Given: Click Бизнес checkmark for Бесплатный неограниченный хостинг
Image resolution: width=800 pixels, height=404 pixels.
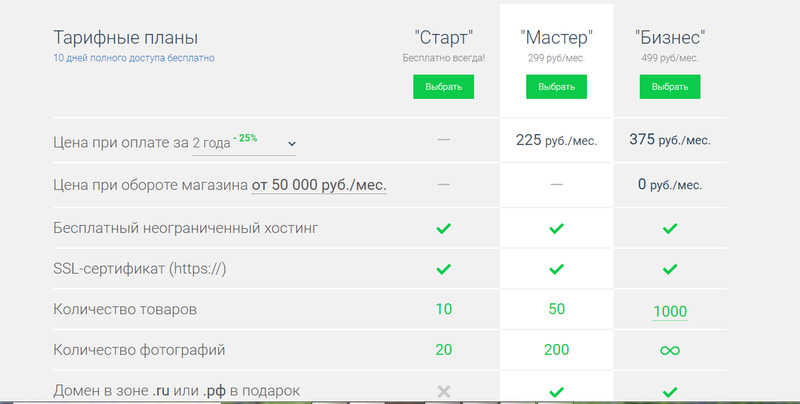Looking at the screenshot, I should point(670,229).
